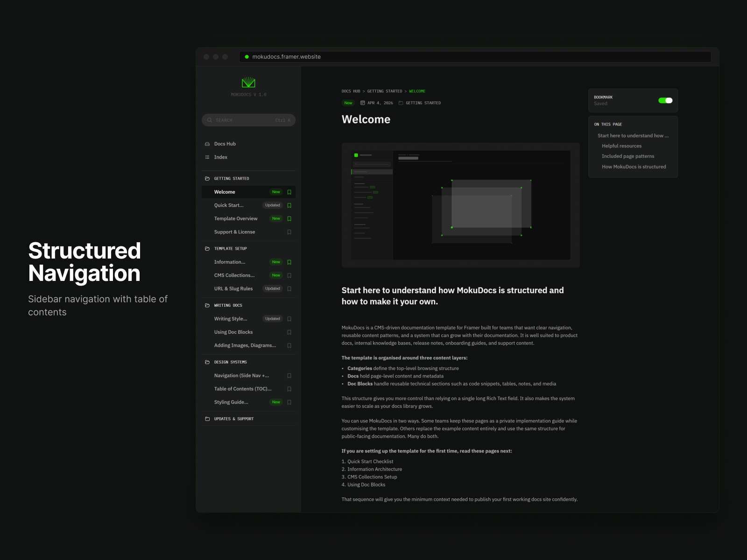Click the calendar icon beside Apr 4, 2026

(363, 103)
